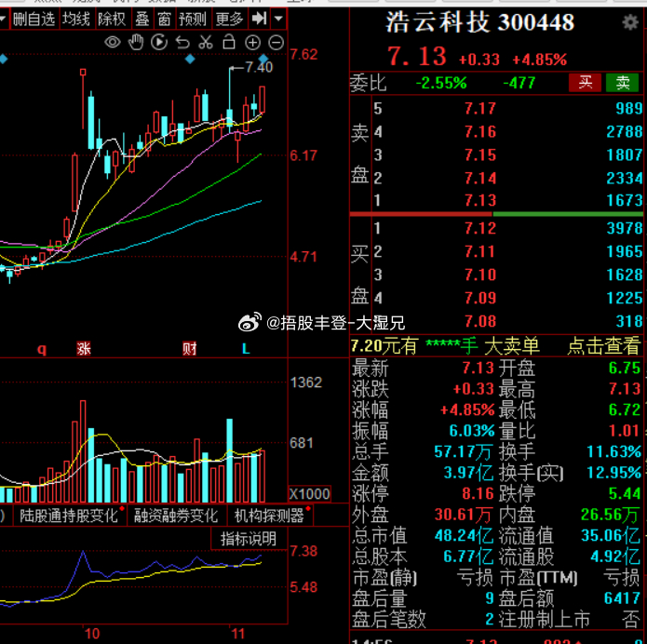Screen dimensions: 647x644
Task: Click blue diamond marker near chart top center
Action: pos(190,59)
